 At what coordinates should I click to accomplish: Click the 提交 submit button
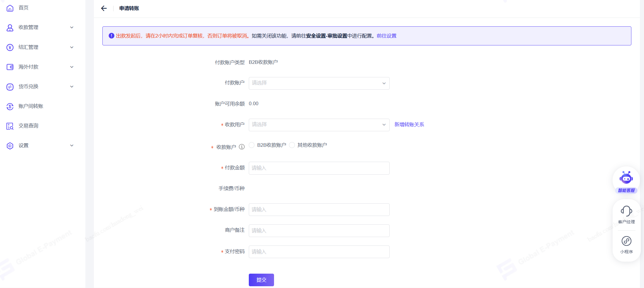(x=261, y=280)
